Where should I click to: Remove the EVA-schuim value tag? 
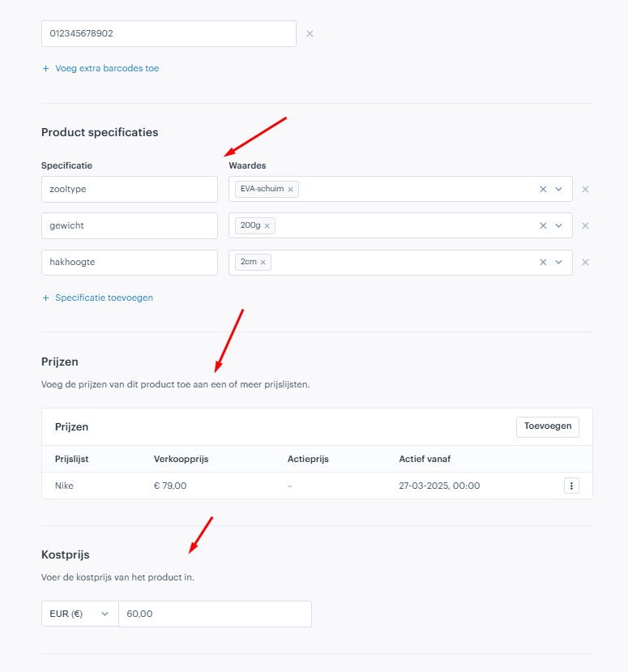(x=290, y=190)
